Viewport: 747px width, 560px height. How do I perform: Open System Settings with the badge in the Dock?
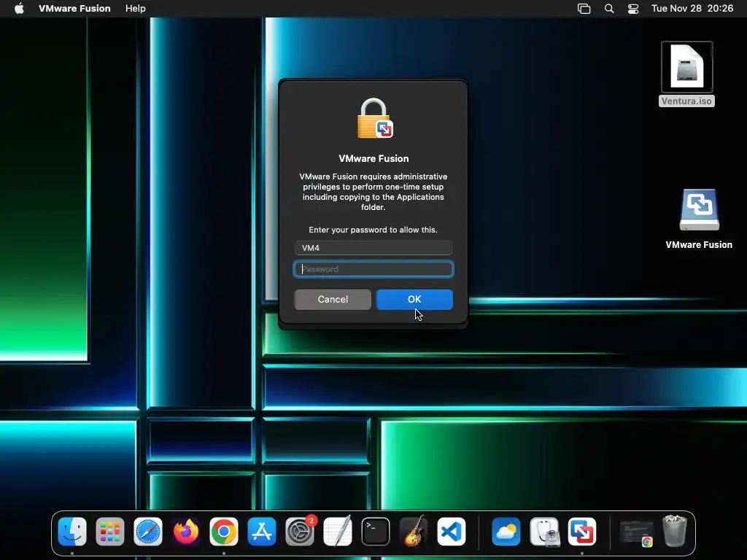tap(300, 532)
